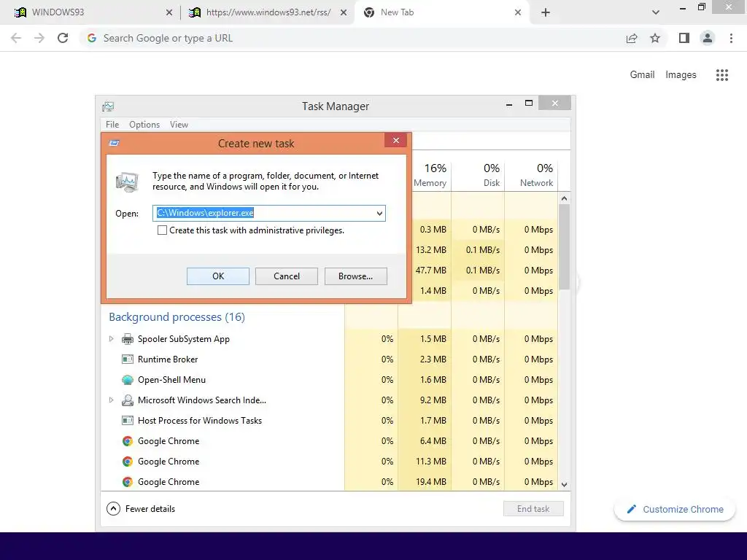This screenshot has width=747, height=560.
Task: Open the Open field dropdown arrow
Action: tap(379, 214)
